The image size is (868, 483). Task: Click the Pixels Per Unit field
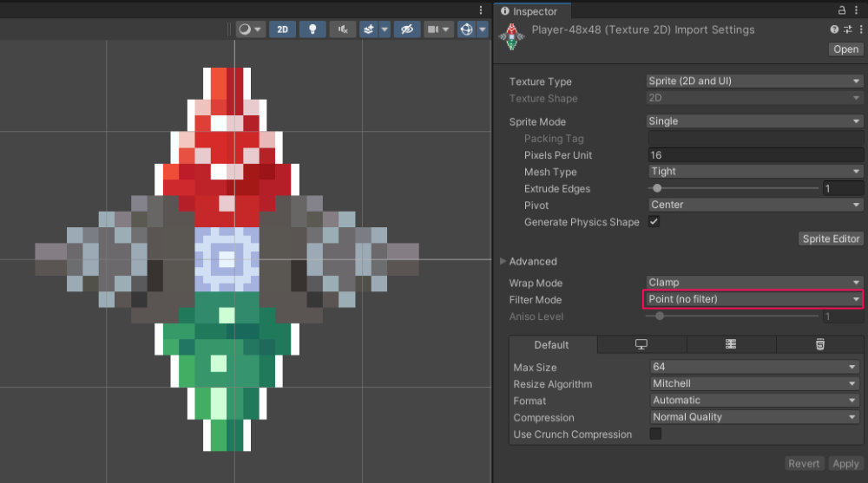[x=756, y=155]
